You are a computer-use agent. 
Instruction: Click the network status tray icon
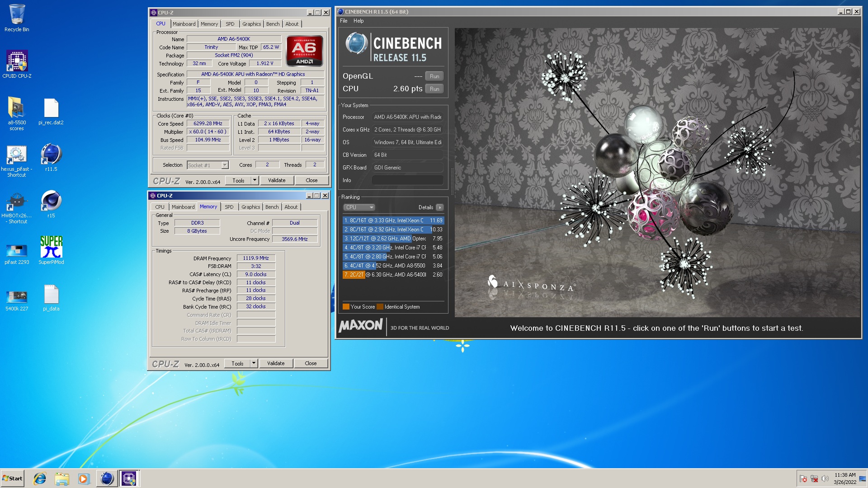coord(814,479)
